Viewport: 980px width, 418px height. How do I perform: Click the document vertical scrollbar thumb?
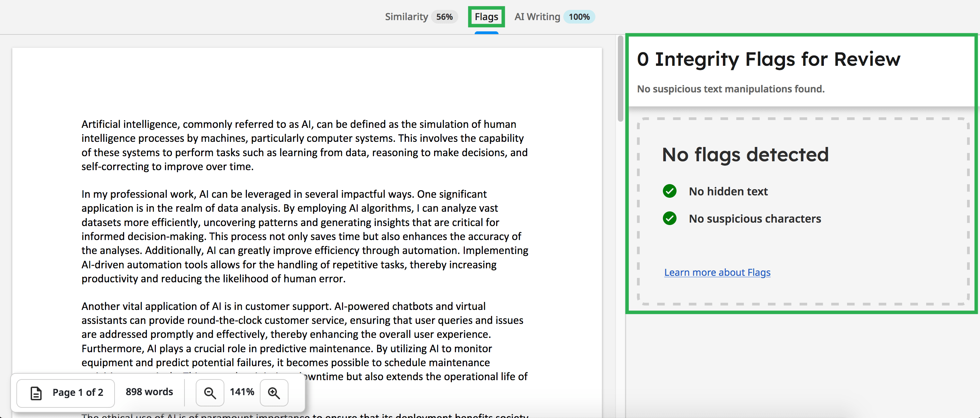(x=620, y=78)
